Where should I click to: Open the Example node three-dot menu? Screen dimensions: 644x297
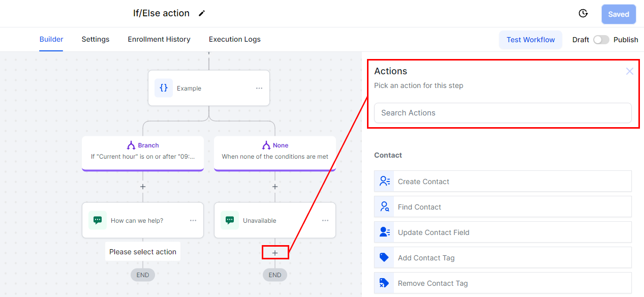259,88
